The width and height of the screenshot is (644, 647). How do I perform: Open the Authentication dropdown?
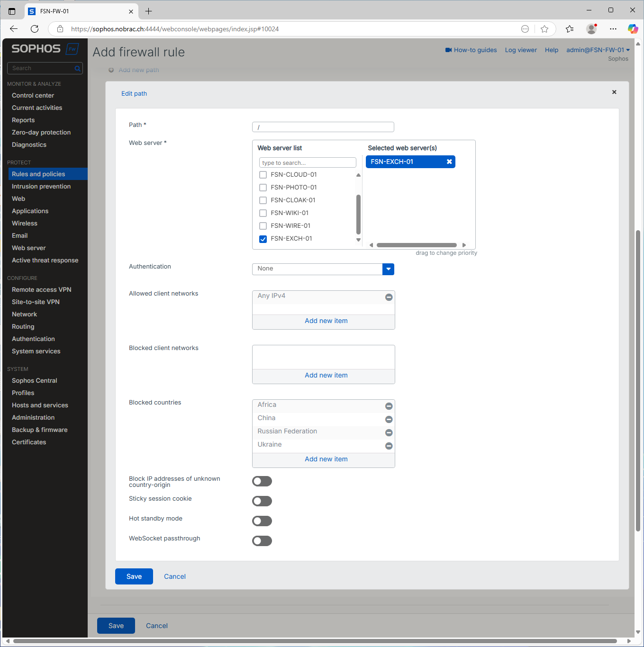click(x=323, y=269)
